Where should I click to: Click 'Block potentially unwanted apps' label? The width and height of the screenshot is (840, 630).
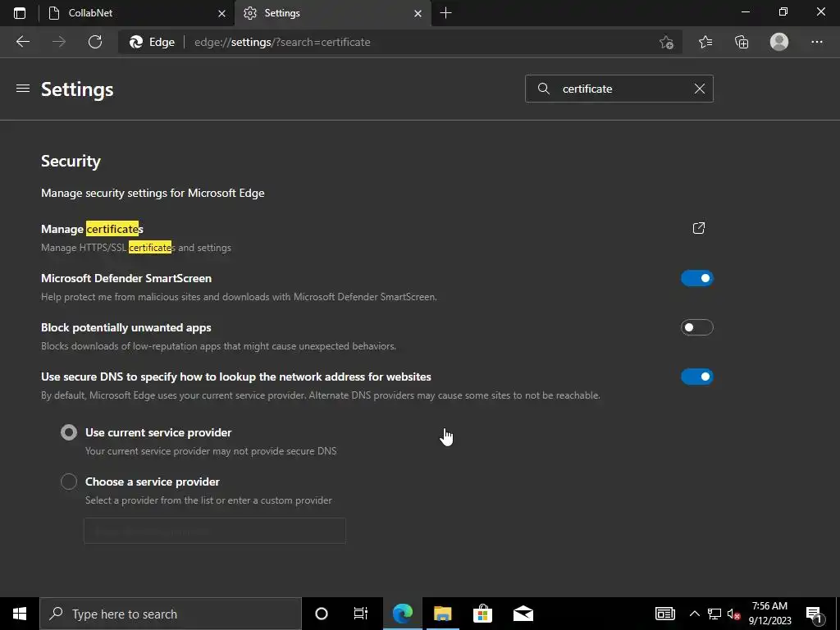(126, 327)
